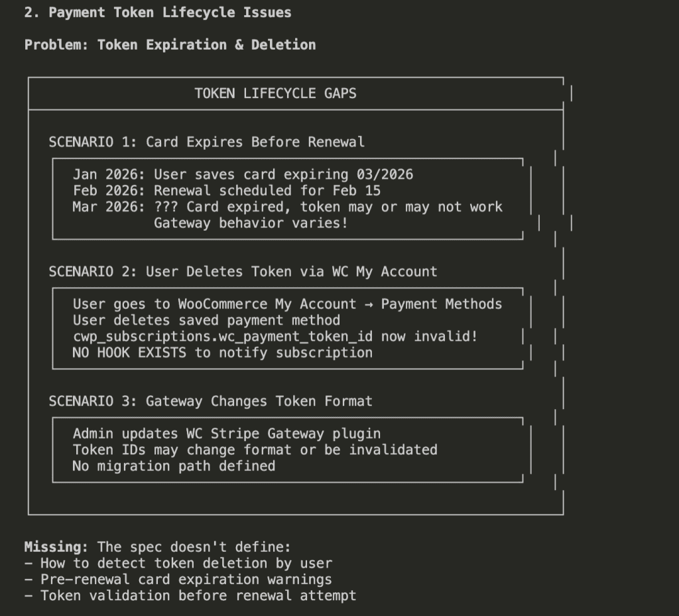679x616 pixels.
Task: Click the "Admin updates WC Stripe Gateway plugin" line
Action: [225, 434]
